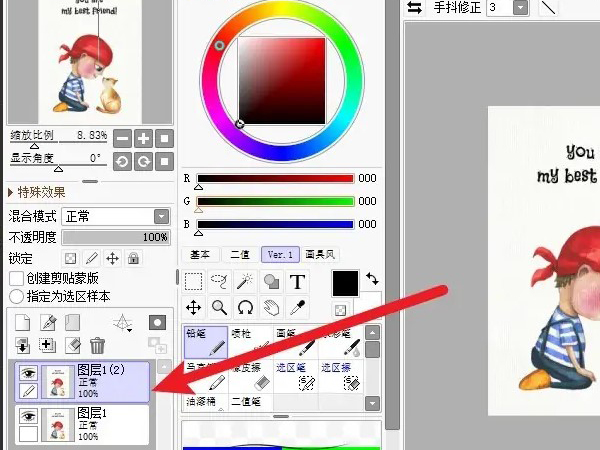Screen dimensions: 600x450
Task: Select the zoom magnifier tool
Action: [219, 308]
